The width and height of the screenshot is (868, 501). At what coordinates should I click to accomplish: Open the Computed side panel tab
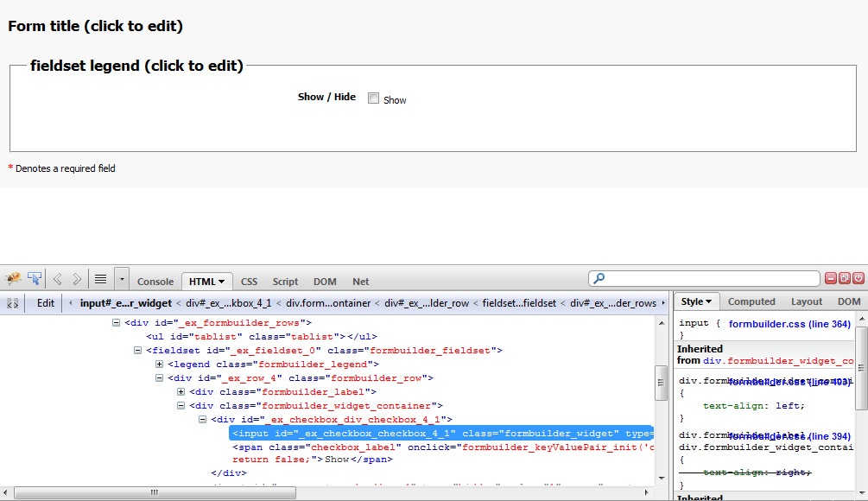(751, 301)
